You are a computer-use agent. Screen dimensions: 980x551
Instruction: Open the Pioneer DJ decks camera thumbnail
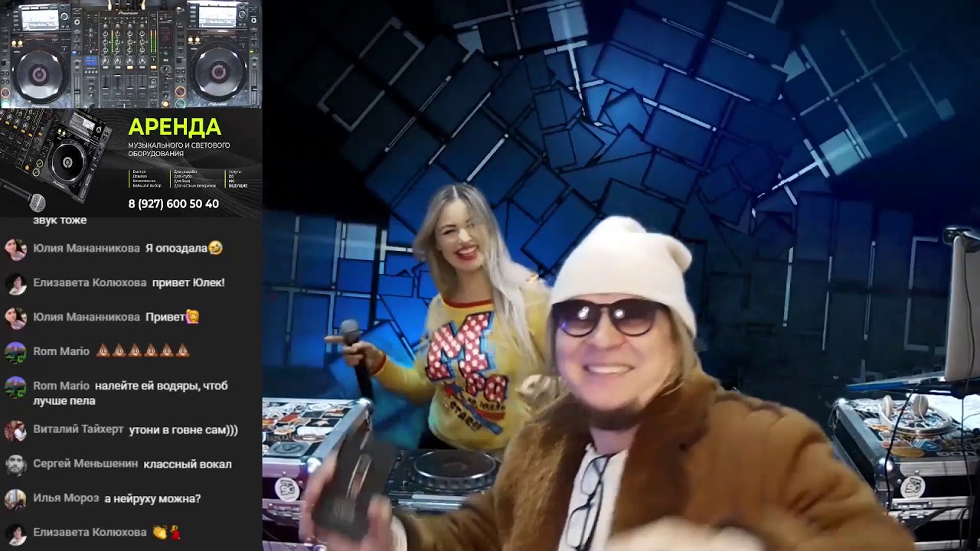pos(131,54)
